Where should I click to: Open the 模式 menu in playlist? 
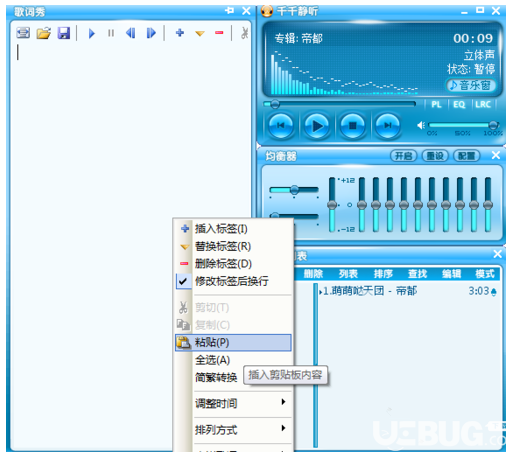[485, 274]
